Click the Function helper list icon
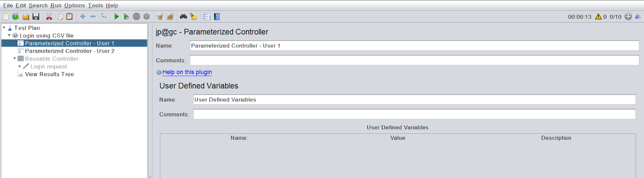 tap(206, 17)
